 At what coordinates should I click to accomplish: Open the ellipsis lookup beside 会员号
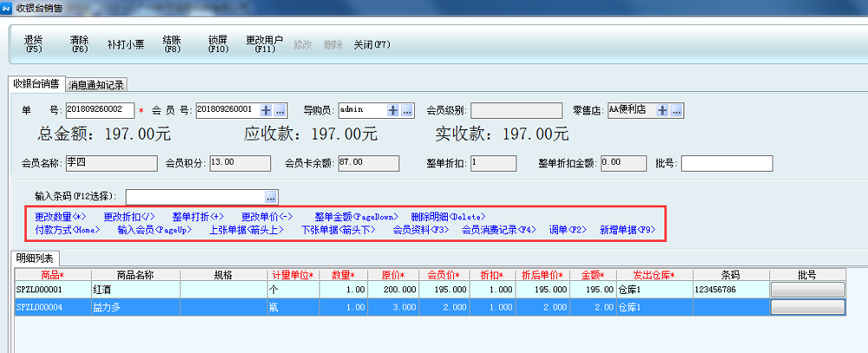coord(279,110)
